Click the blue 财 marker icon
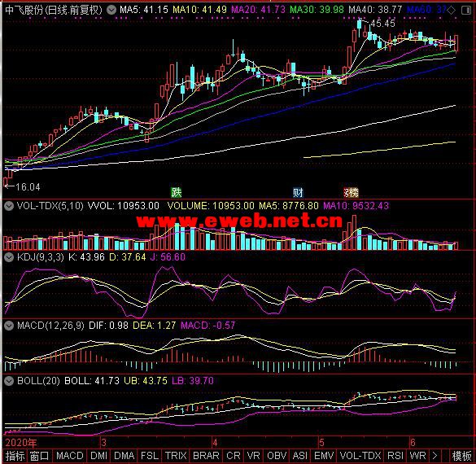This screenshot has width=476, height=464. (298, 192)
